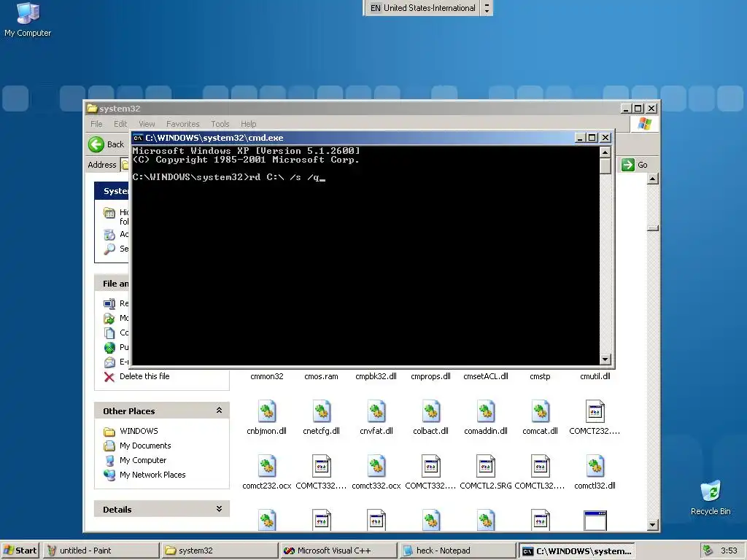The image size is (747, 560).
Task: Open the File menu in system32 window
Action: tap(96, 124)
